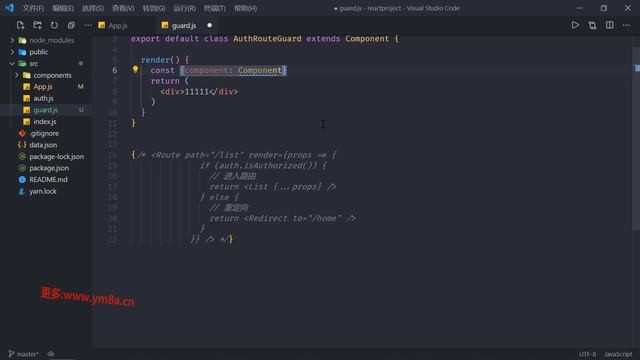Click AuthRouteGuard class name in code
This screenshot has width=640, height=360.
point(267,39)
